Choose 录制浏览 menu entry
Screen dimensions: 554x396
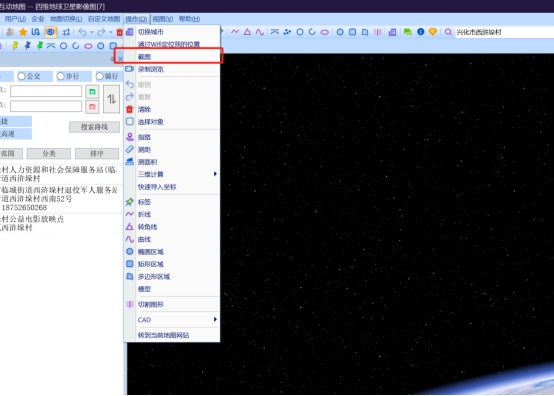172,69
